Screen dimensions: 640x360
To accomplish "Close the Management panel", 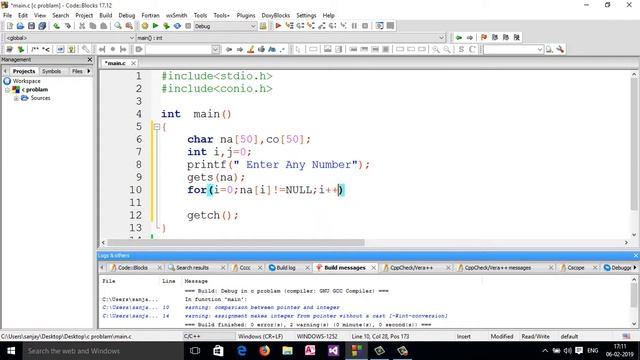I will point(90,60).
